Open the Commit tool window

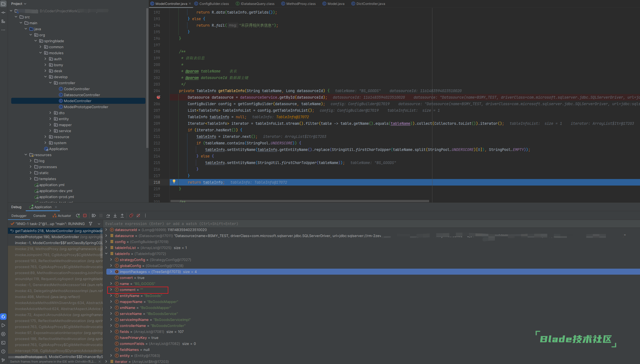(3, 13)
